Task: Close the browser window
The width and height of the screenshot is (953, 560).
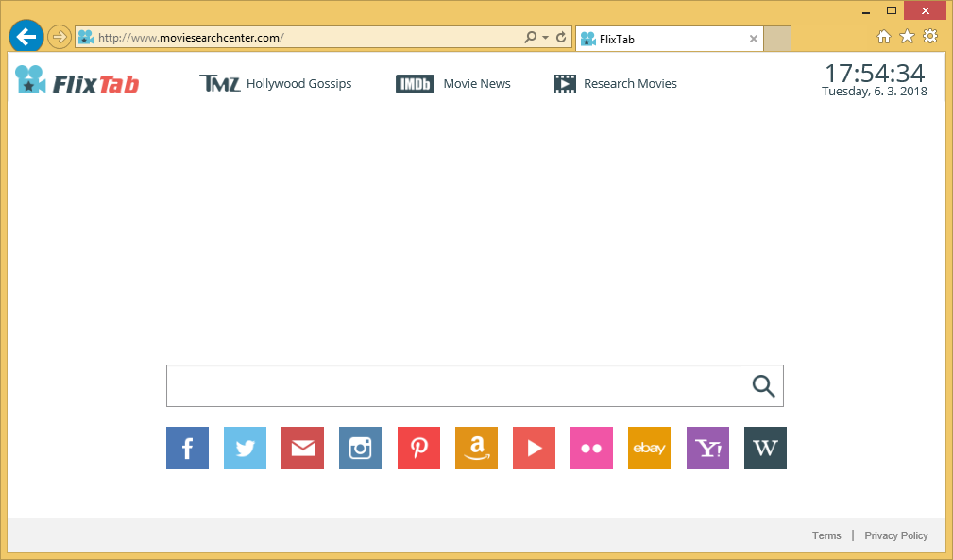Action: [x=925, y=11]
